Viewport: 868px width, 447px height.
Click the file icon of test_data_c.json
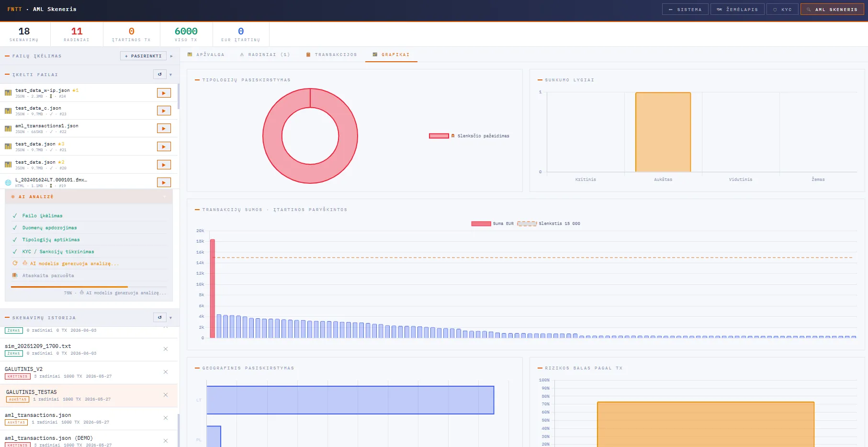8,111
